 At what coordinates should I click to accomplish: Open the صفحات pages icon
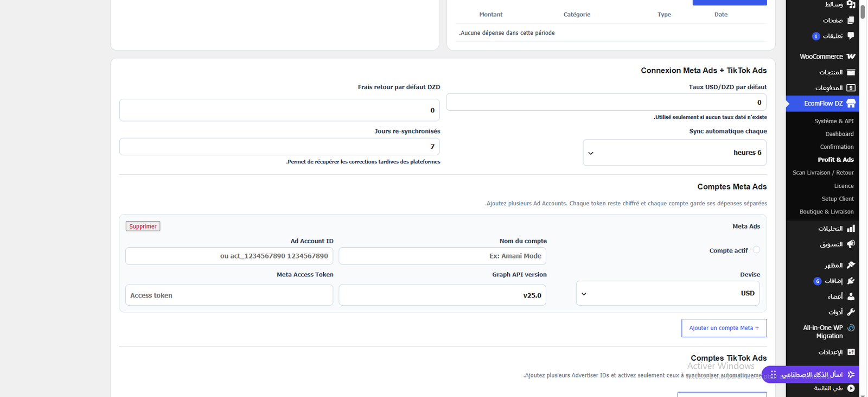[x=851, y=20]
